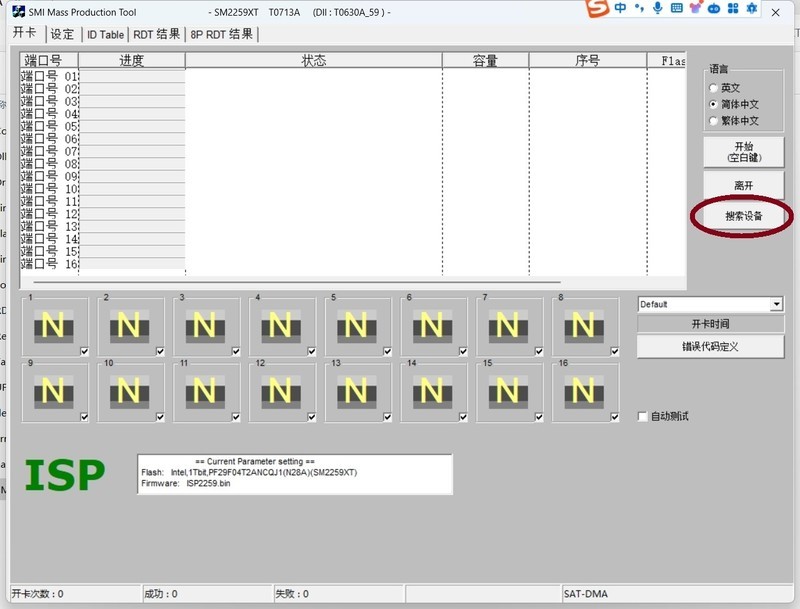
Task: Click the port 7 N status icon
Action: (x=508, y=326)
